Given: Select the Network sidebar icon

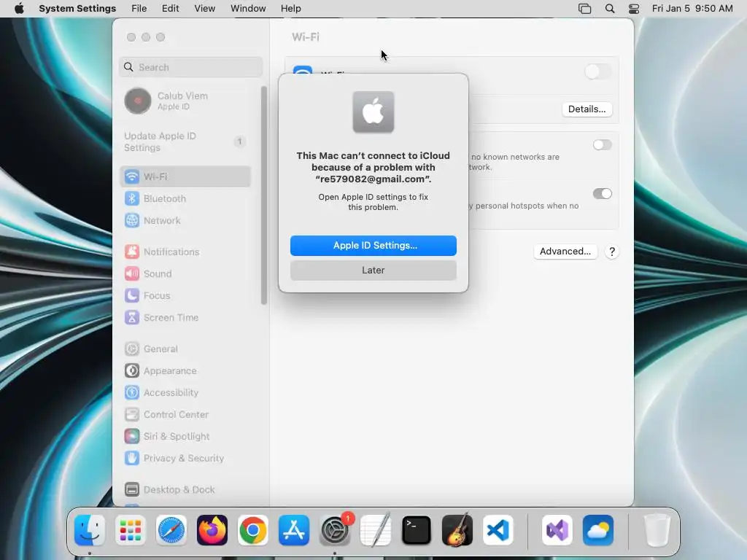Looking at the screenshot, I should coord(132,220).
